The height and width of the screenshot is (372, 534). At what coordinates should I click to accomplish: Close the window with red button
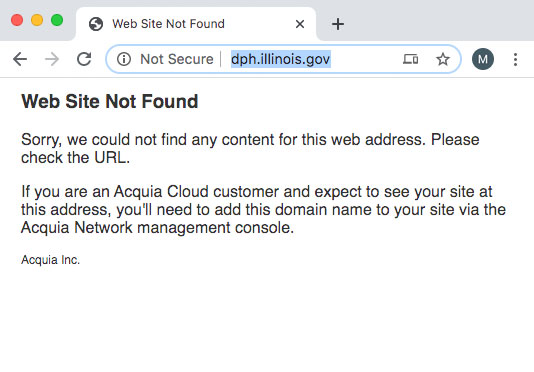17,20
